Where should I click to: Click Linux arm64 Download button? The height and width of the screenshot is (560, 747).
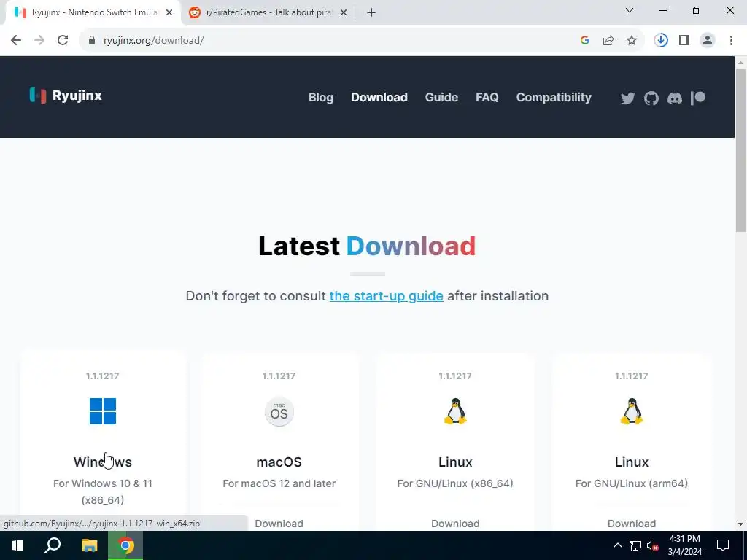click(631, 524)
